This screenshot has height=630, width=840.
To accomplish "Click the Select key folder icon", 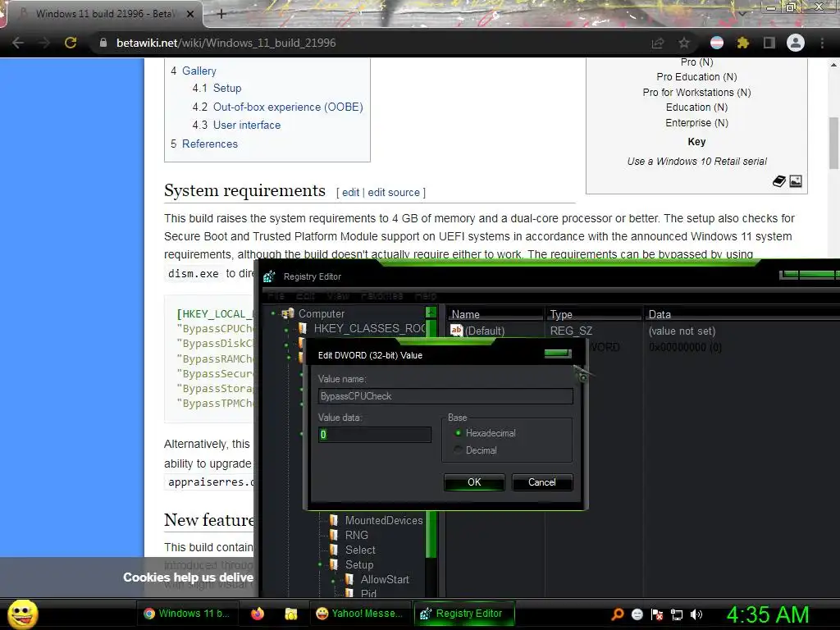I will click(x=334, y=550).
